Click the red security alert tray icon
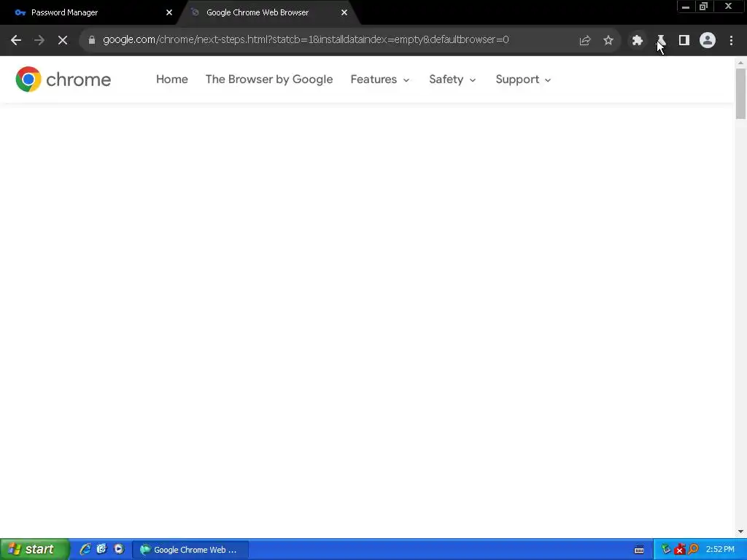This screenshot has height=560, width=747. tap(679, 550)
